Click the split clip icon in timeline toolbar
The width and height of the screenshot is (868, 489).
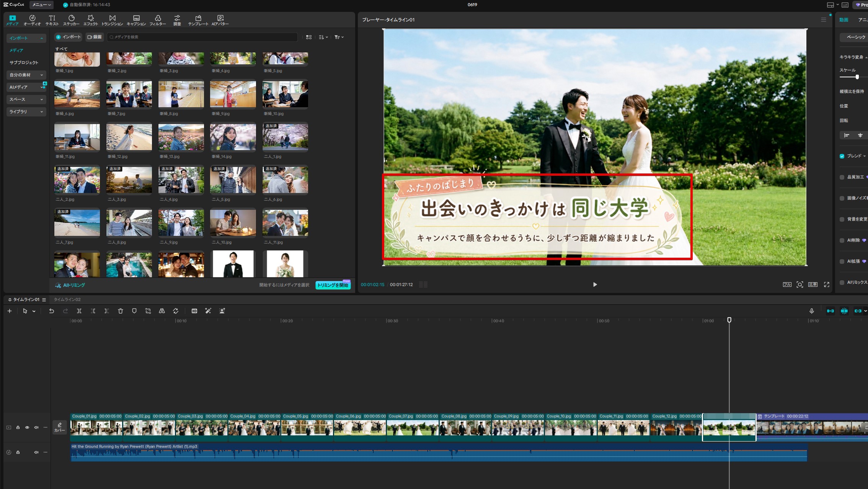pos(79,311)
